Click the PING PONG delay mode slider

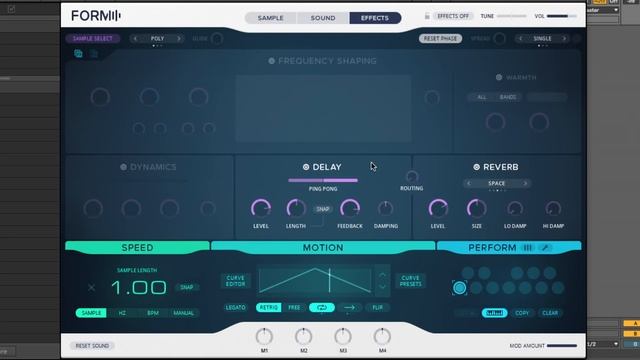323,180
